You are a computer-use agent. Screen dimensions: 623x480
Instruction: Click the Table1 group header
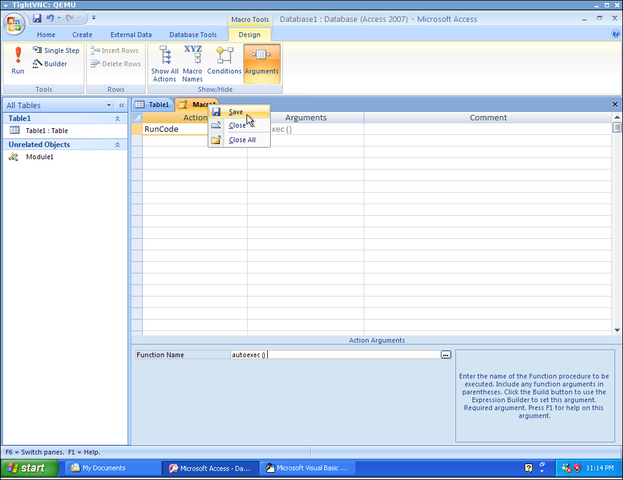65,118
